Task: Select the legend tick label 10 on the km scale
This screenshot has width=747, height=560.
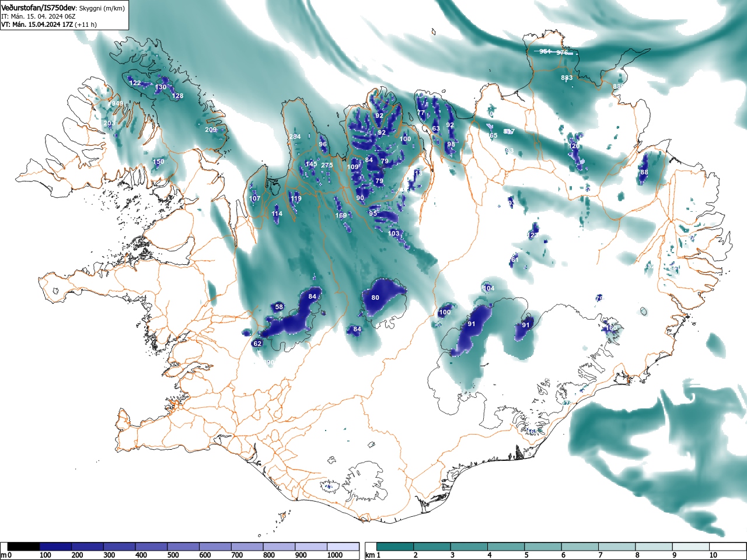Action: pyautogui.click(x=713, y=555)
